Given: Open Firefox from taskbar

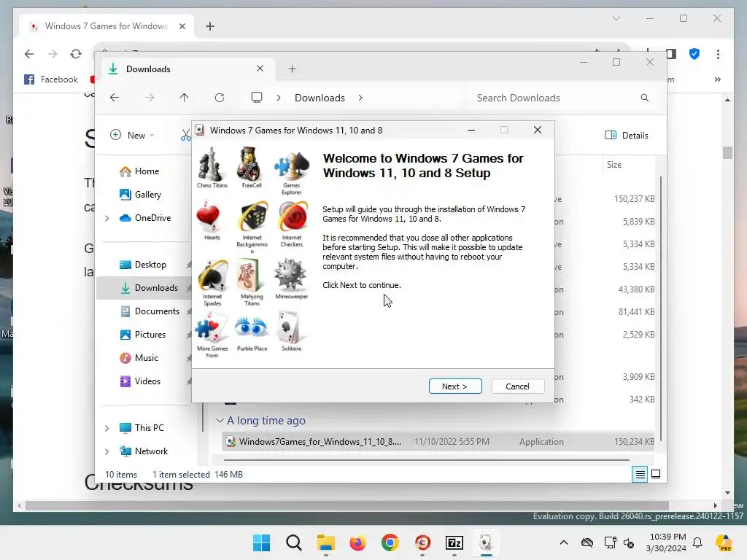Looking at the screenshot, I should (357, 542).
